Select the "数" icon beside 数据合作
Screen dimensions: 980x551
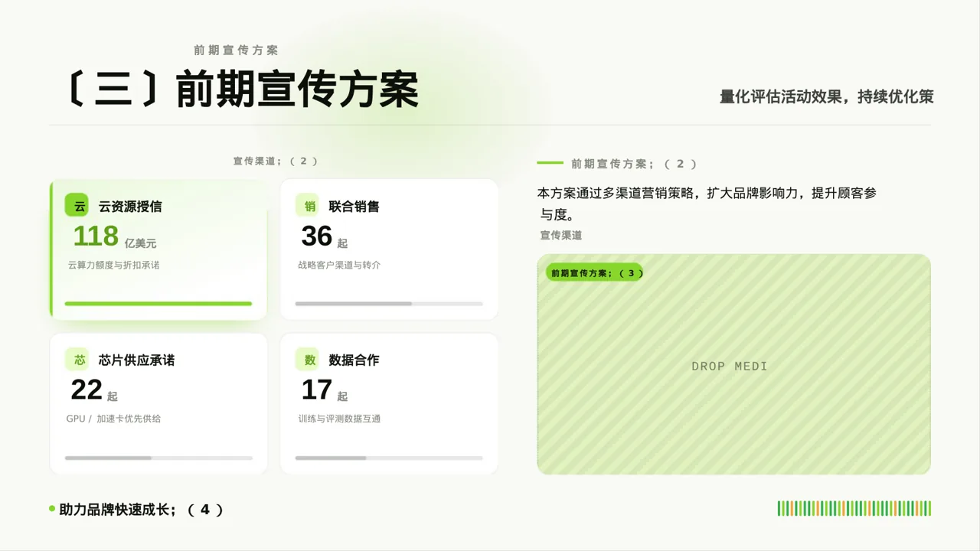[308, 360]
